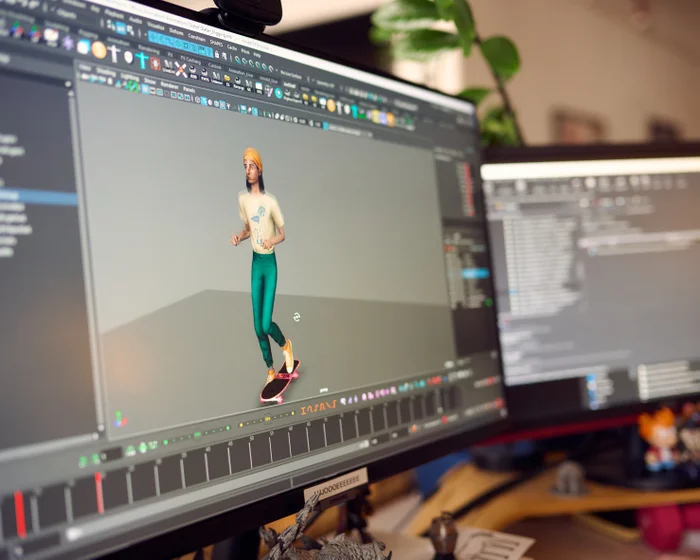Image resolution: width=700 pixels, height=560 pixels.
Task: Click the green checkered viewport toolbar icon
Action: click(132, 85)
